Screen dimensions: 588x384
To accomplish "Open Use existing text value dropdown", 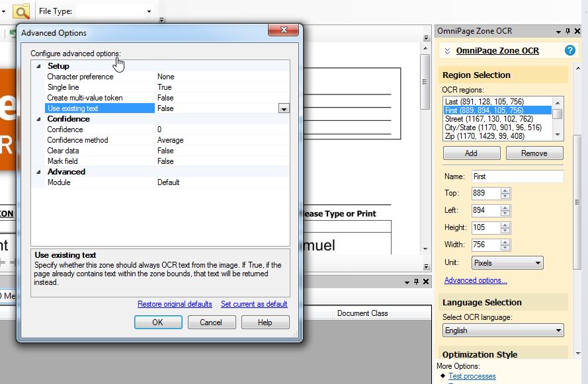I will [x=284, y=108].
